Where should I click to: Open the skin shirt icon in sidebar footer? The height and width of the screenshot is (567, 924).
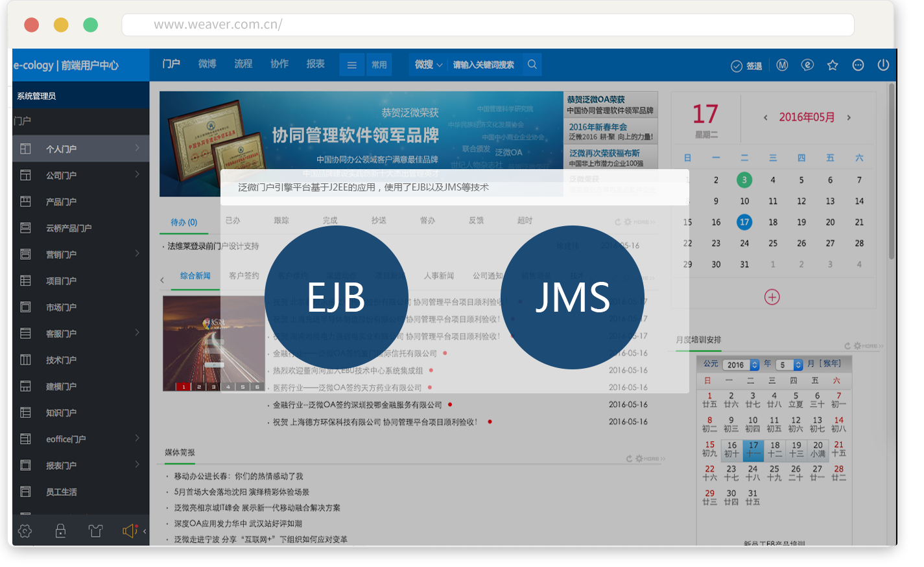coord(96,531)
